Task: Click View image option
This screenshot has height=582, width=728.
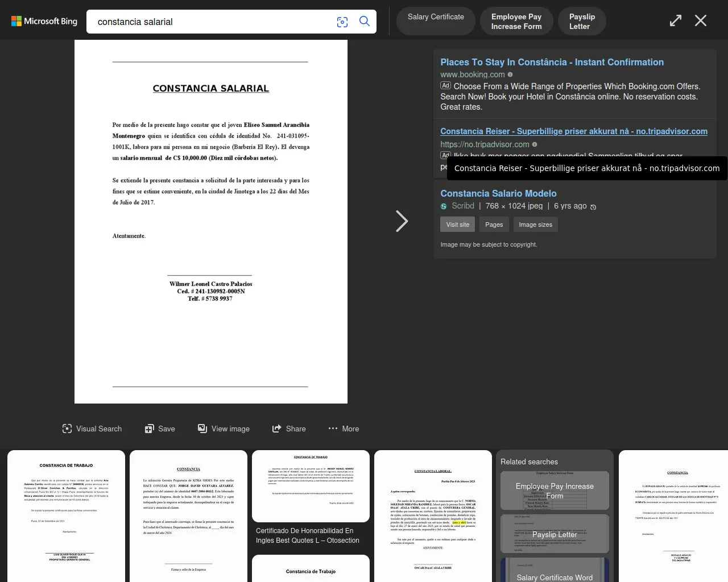Action: pyautogui.click(x=224, y=429)
